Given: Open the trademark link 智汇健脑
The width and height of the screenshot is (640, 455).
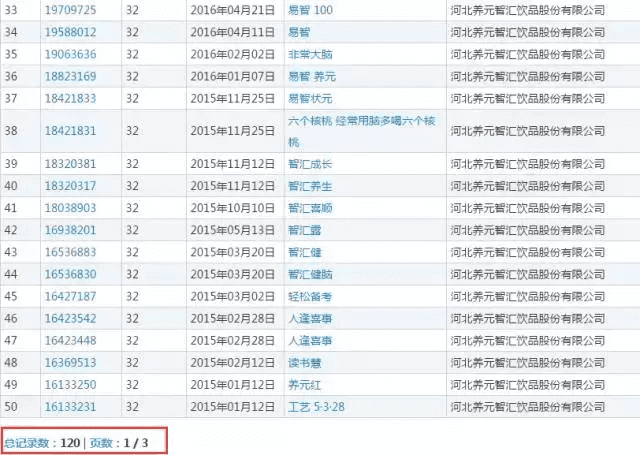Looking at the screenshot, I should click(310, 274).
